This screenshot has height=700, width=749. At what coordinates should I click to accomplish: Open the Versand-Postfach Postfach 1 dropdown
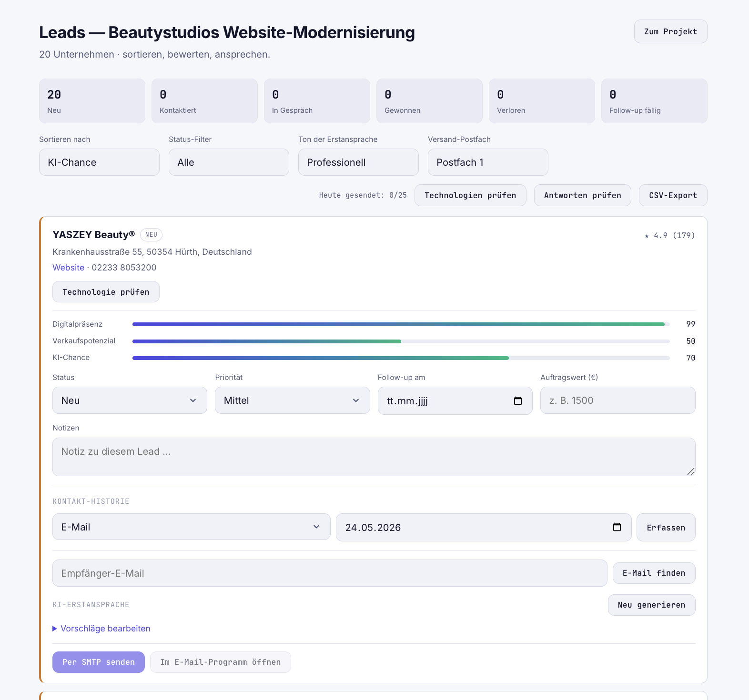(x=488, y=162)
